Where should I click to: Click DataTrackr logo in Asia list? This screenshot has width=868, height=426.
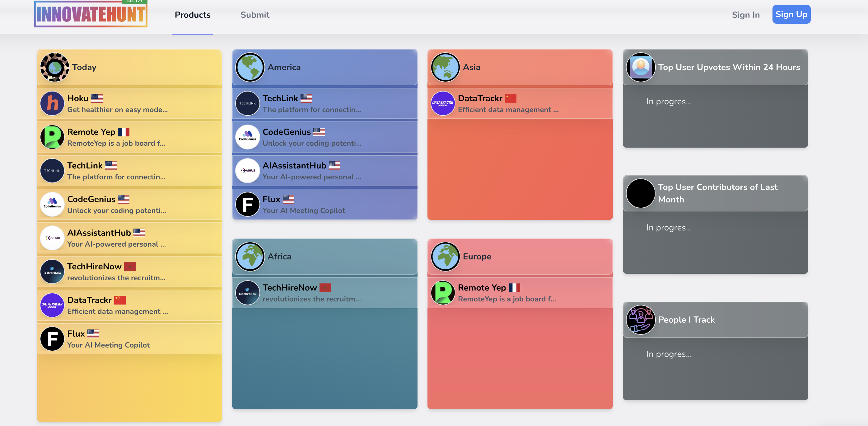(x=443, y=104)
